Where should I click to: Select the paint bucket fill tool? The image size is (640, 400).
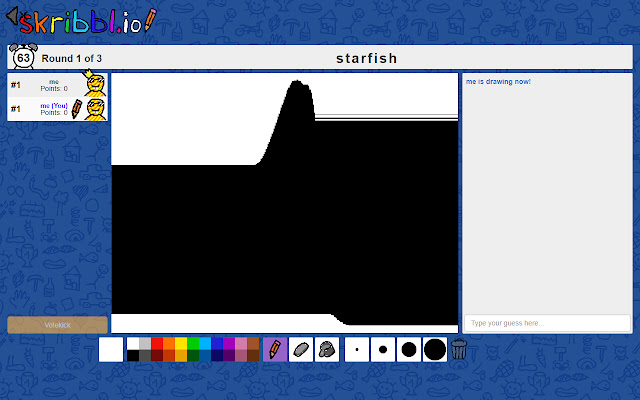(327, 349)
